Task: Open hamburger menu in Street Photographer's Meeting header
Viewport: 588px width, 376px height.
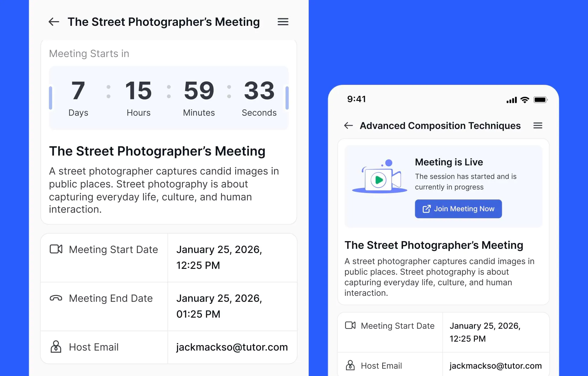Action: click(x=283, y=22)
